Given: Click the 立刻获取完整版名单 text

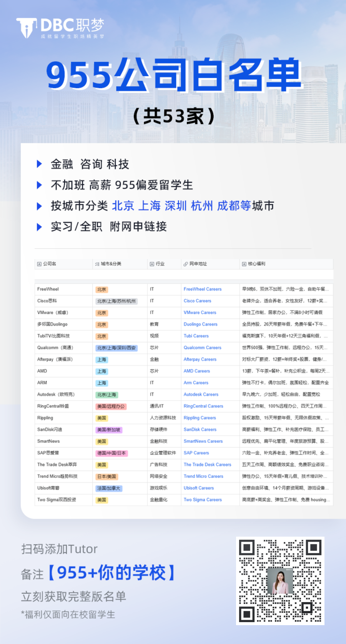Looking at the screenshot, I should pos(73,597).
